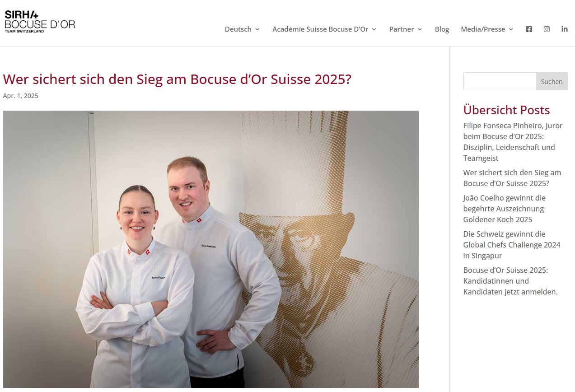The height and width of the screenshot is (392, 575).
Task: Click the Suchen search button
Action: point(552,81)
